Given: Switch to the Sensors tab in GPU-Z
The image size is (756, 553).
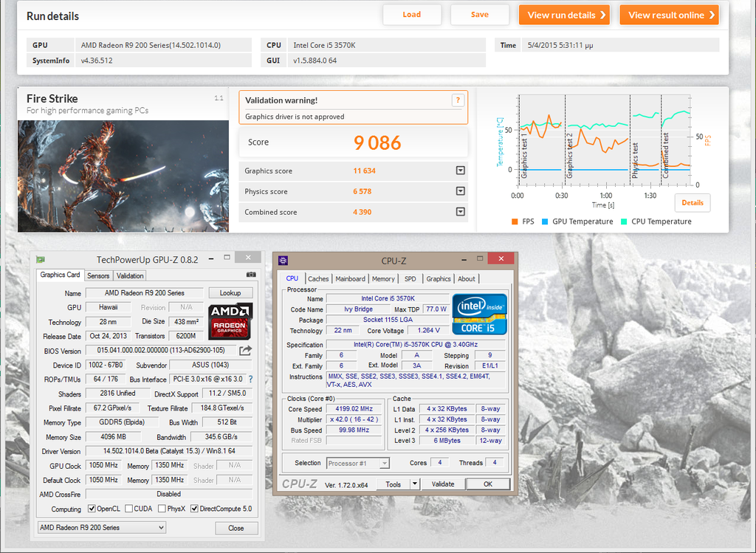Looking at the screenshot, I should point(98,275).
